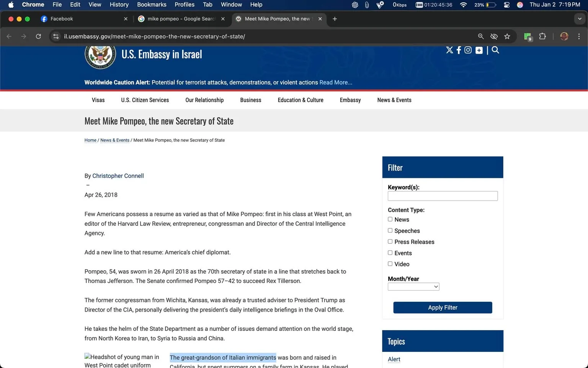Viewport: 588px width, 368px height.
Task: Open the embassy's Instagram page icon
Action: pos(468,50)
